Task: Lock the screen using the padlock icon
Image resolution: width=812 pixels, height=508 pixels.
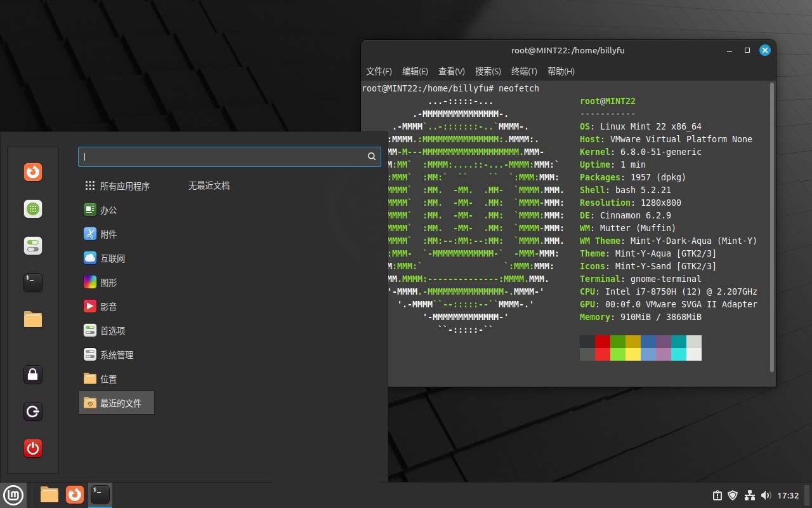Action: pos(32,375)
